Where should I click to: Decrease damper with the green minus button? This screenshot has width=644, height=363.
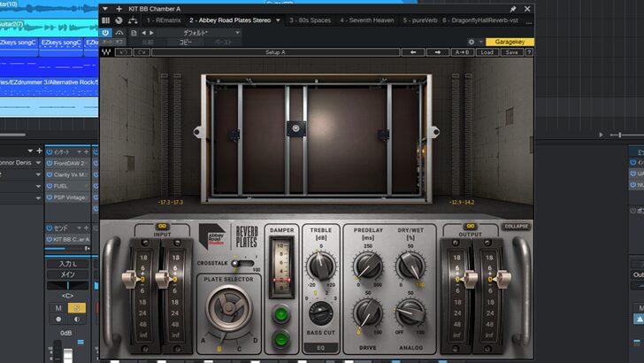[x=281, y=340]
